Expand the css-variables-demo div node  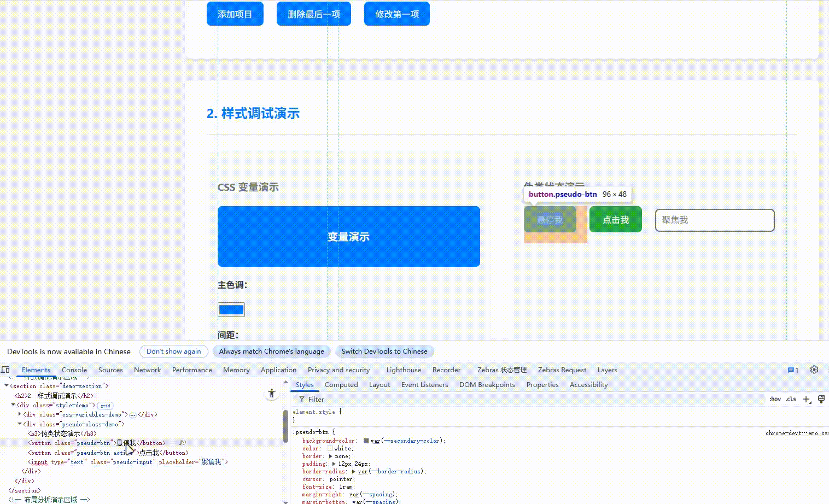(20, 414)
